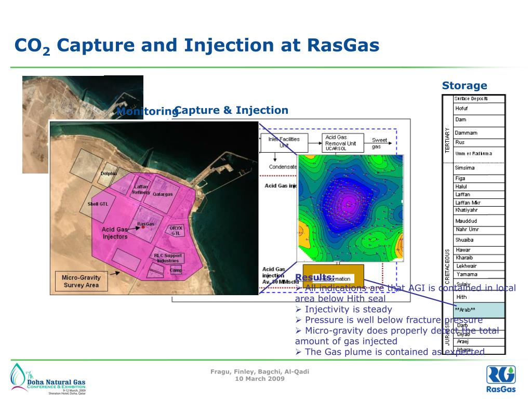This screenshot has width=532, height=399.
Task: Click the Capture & Injection heading
Action: click(231, 110)
